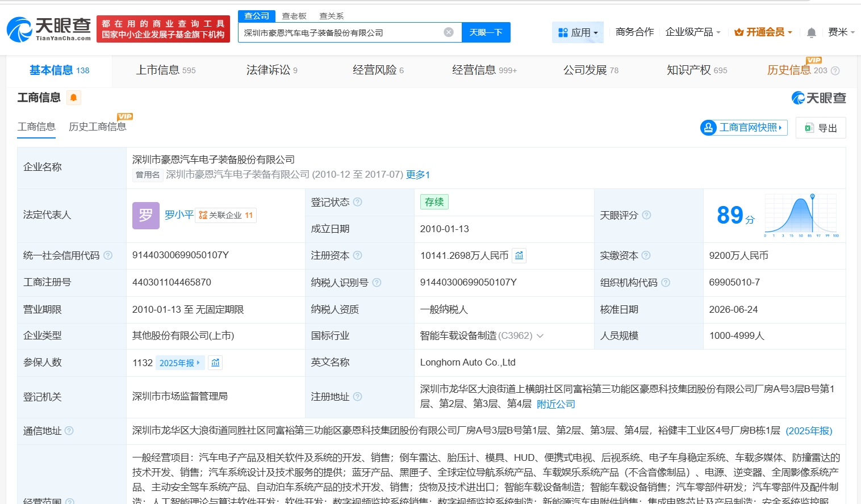861x504 pixels.
Task: Switch to the 查关系 search tab
Action: coord(332,16)
